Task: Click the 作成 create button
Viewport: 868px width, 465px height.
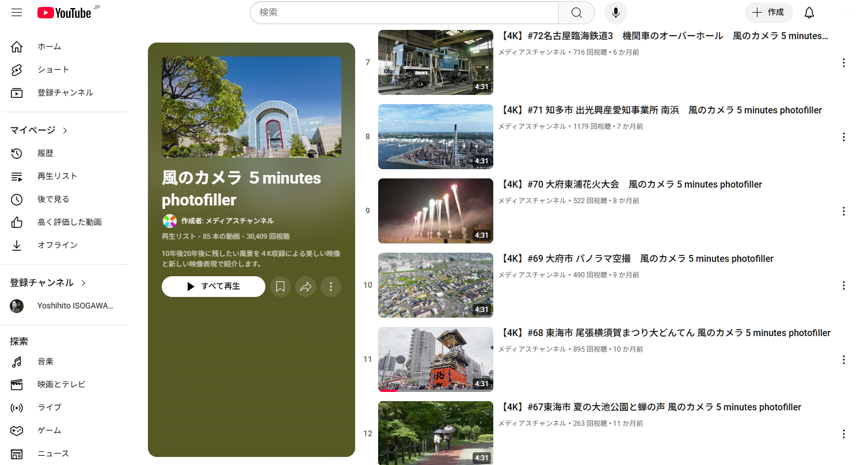Action: 768,13
